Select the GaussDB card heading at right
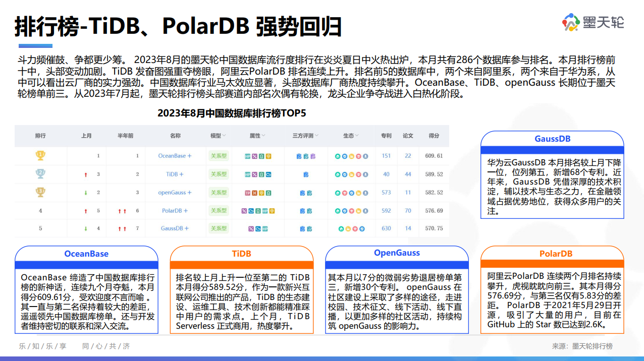This screenshot has width=644, height=361. pos(552,139)
